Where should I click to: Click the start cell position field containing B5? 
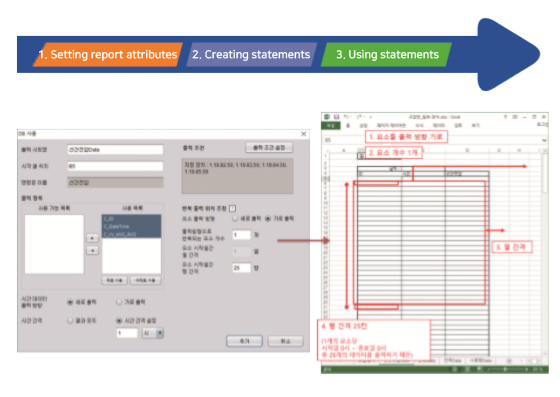(115, 166)
